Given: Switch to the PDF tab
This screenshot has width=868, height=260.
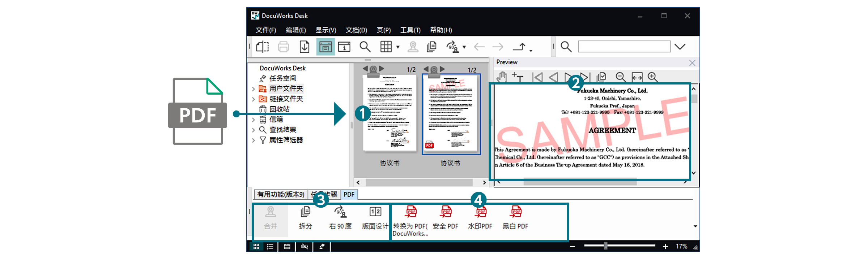Looking at the screenshot, I should tap(349, 194).
